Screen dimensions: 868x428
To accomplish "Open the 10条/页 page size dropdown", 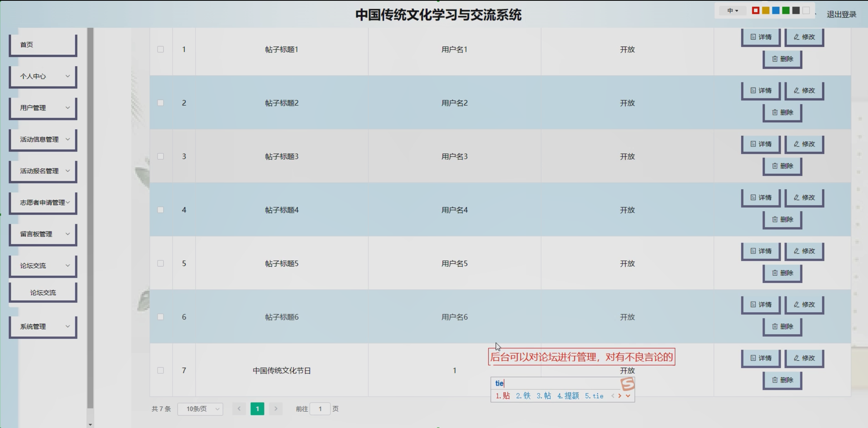I will click(x=200, y=409).
